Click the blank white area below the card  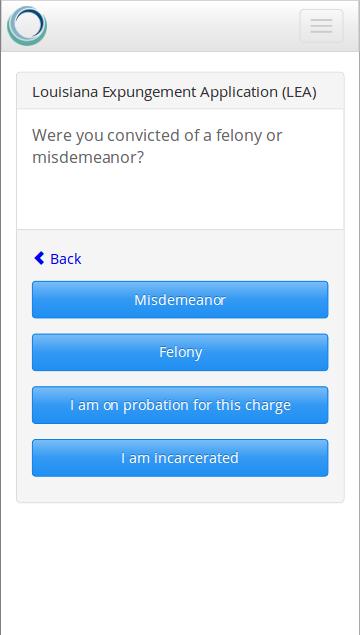point(180,567)
